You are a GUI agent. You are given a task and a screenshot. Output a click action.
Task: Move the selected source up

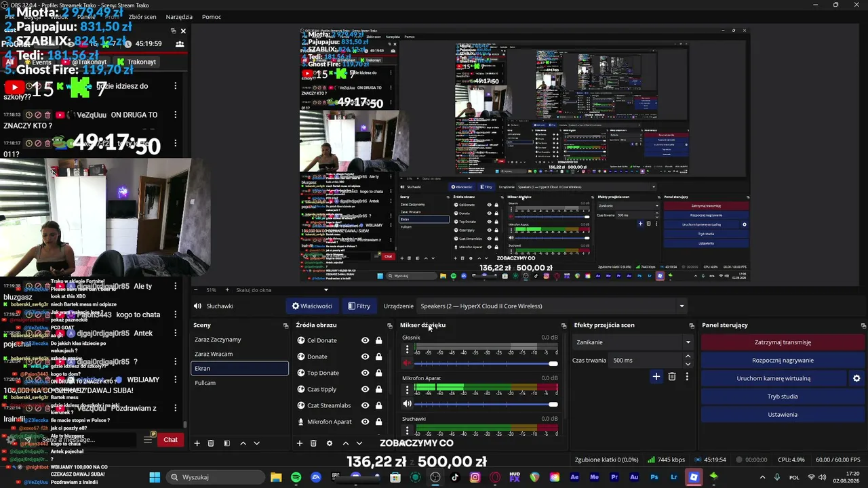pyautogui.click(x=345, y=443)
